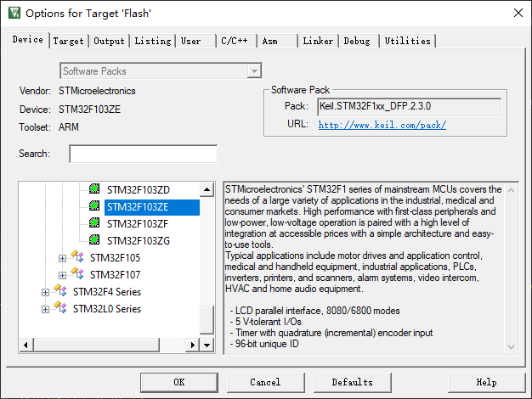
Task: Click device tree scroll up arrow
Action: coord(207,189)
